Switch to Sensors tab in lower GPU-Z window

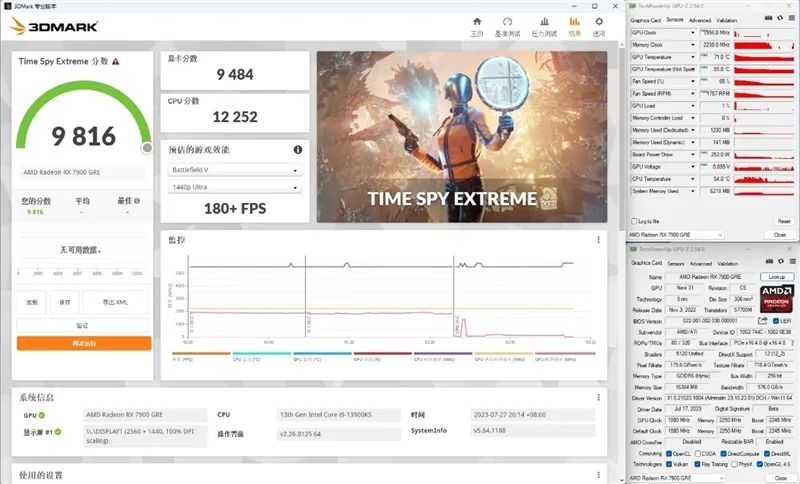click(x=676, y=263)
